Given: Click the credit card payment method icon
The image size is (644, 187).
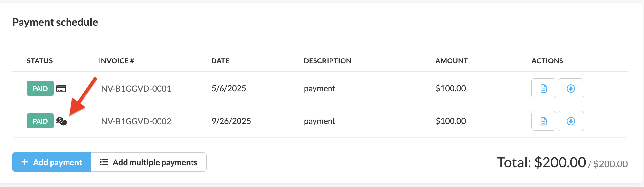Looking at the screenshot, I should [x=61, y=88].
